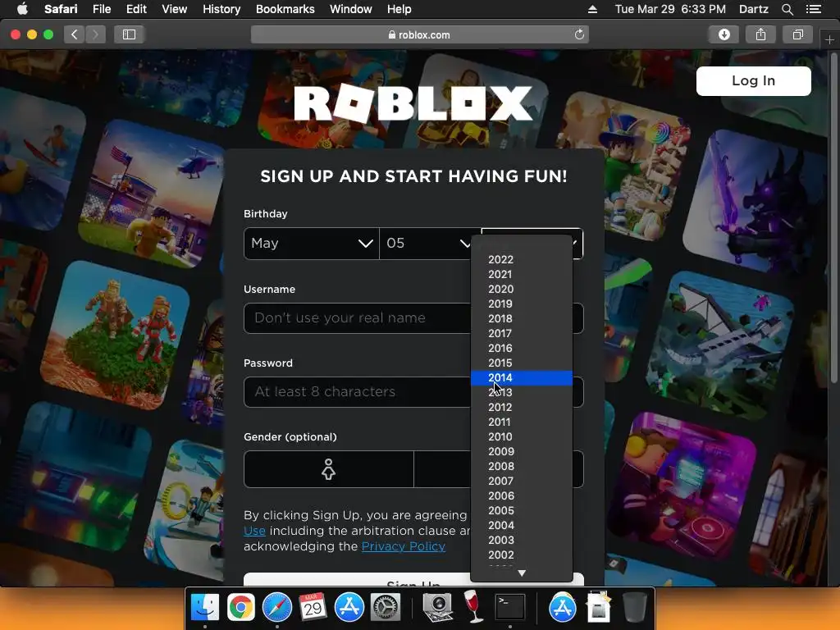Open the Help menu

coord(399,9)
